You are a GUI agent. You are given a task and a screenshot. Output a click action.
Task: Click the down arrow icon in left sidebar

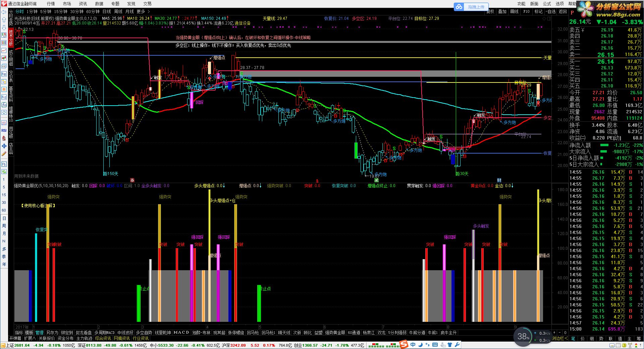pos(4,27)
